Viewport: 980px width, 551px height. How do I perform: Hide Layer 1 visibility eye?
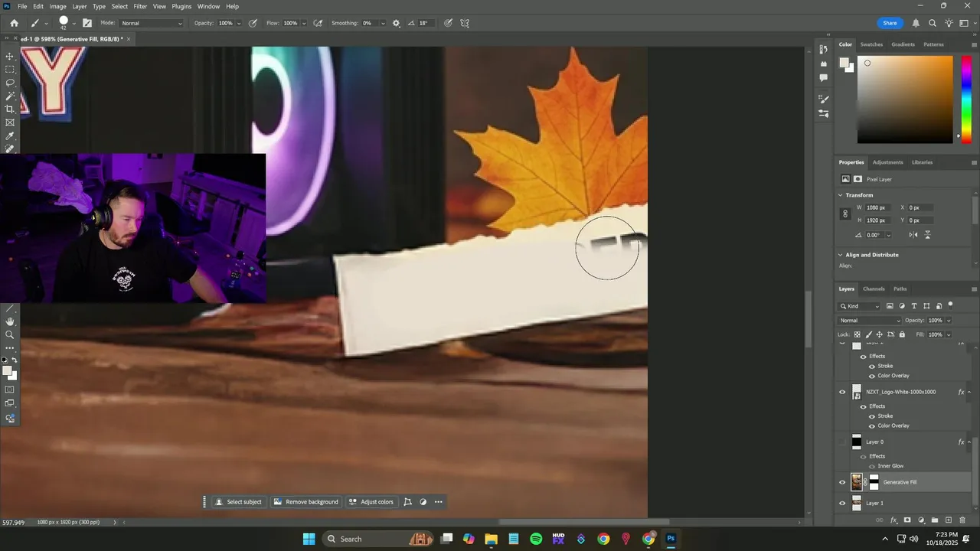(x=842, y=504)
